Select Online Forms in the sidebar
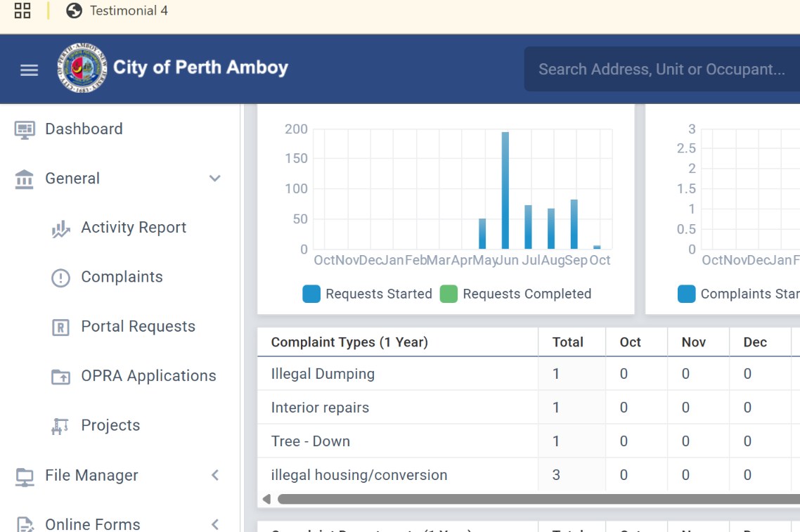800x532 pixels. tap(92, 524)
